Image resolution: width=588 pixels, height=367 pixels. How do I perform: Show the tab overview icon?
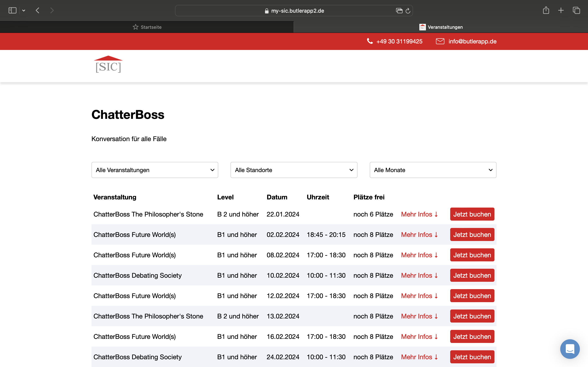coord(576,10)
